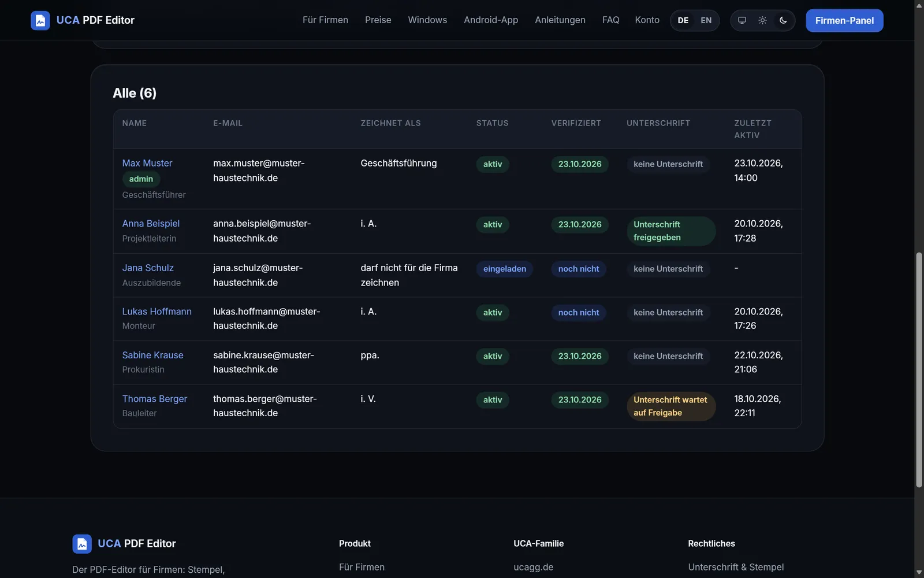Click the footer UCA PDF Editor logo icon

82,544
